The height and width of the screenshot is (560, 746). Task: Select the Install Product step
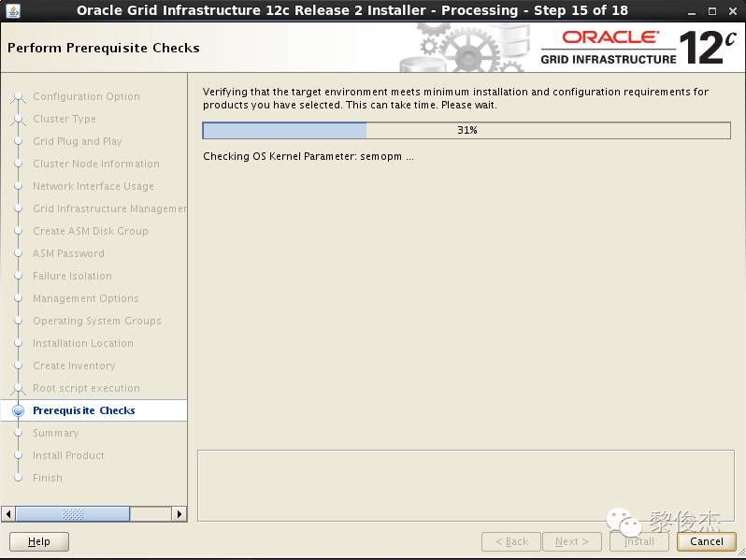coord(68,455)
